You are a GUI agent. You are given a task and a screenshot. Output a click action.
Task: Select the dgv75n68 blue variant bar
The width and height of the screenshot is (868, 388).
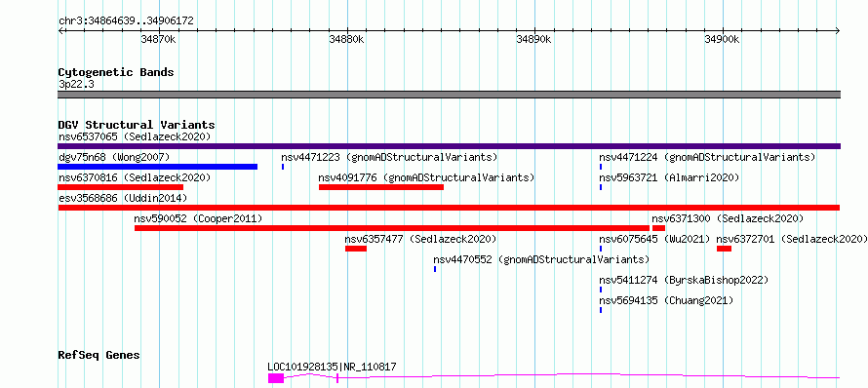point(158,167)
